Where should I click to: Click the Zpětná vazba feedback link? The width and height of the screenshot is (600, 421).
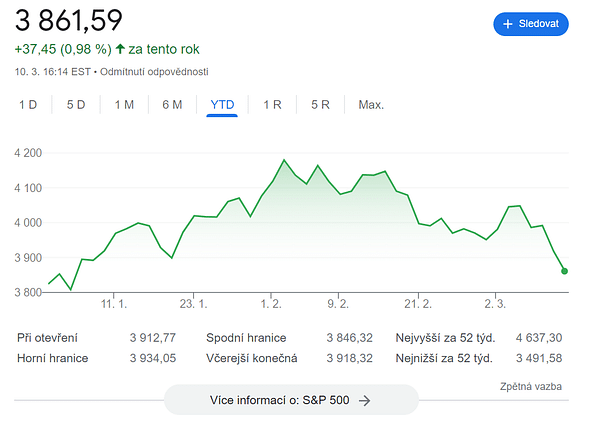[531, 387]
